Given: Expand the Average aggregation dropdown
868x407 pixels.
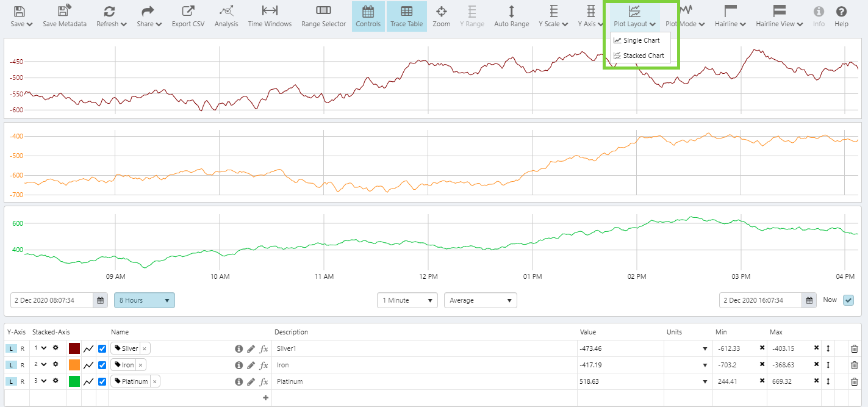Looking at the screenshot, I should 480,300.
